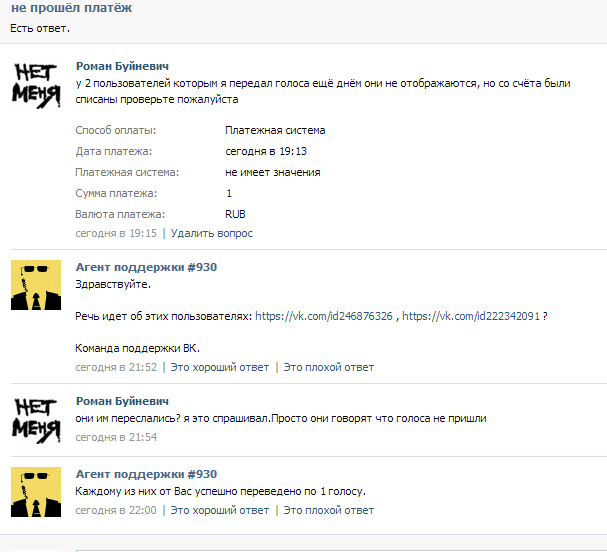The width and height of the screenshot is (607, 552).
Task: Open support agent avatar in 22:00 reply
Action: pyautogui.click(x=36, y=492)
